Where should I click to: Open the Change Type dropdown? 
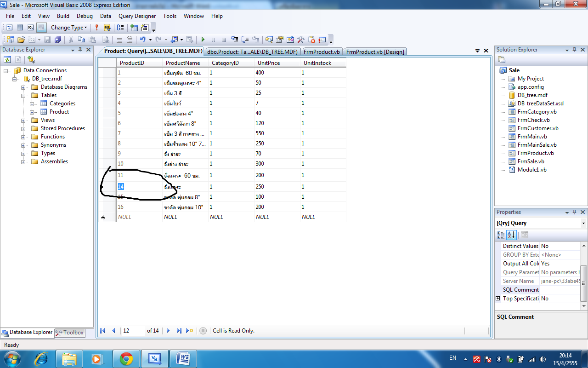(x=69, y=28)
